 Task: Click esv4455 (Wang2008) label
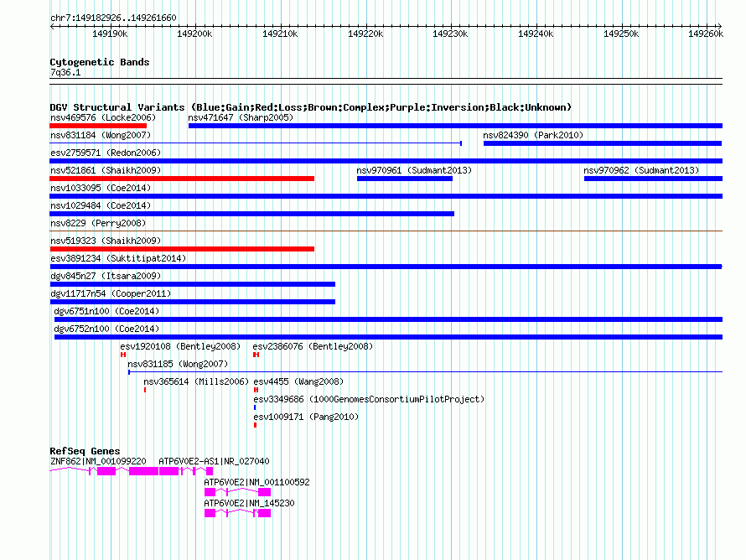click(x=298, y=381)
